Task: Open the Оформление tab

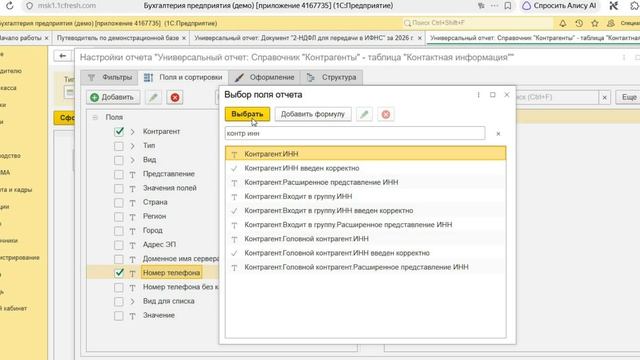Action: coord(264,77)
